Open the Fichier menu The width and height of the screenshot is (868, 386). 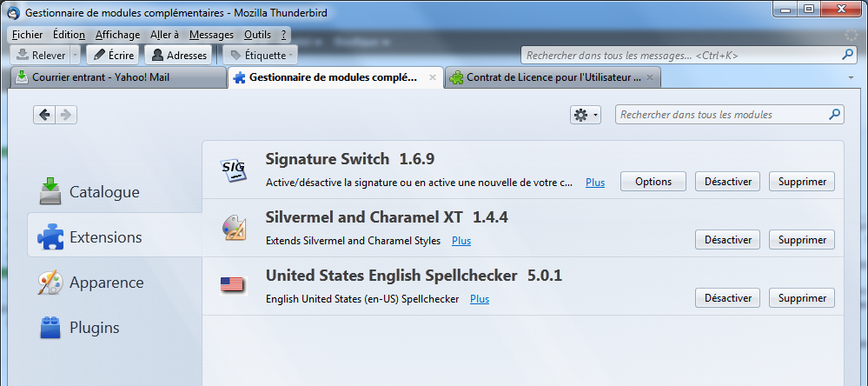coord(27,35)
